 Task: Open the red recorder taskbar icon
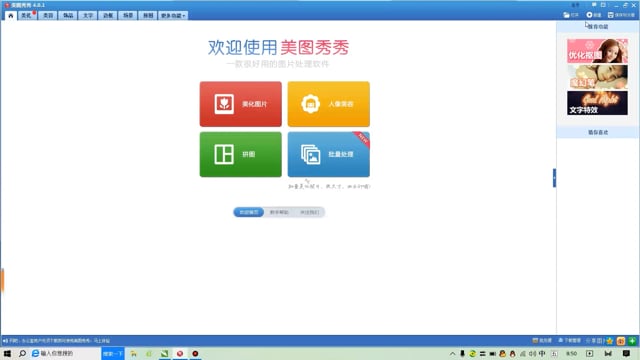(195, 353)
